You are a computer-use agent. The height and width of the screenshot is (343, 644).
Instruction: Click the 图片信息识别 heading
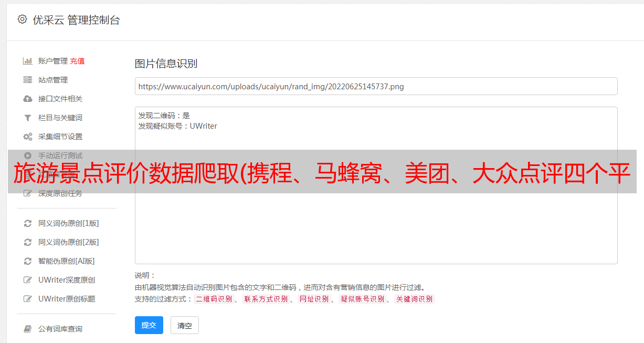[166, 64]
